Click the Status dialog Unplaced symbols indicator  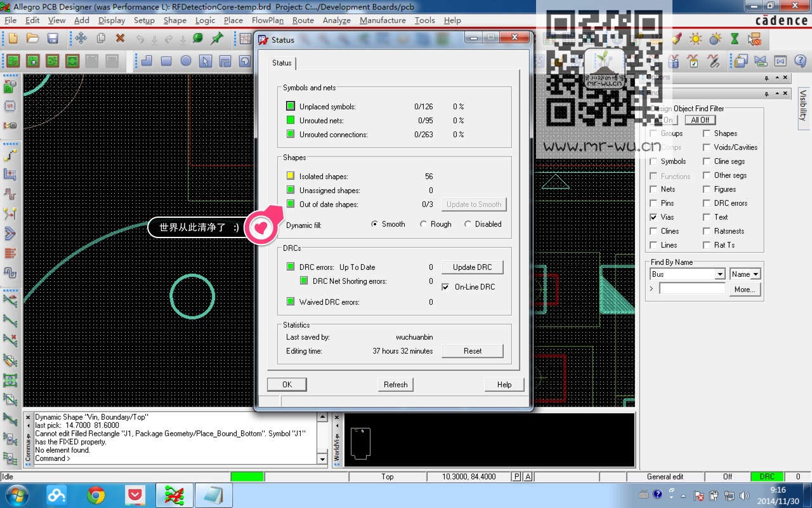tap(291, 106)
